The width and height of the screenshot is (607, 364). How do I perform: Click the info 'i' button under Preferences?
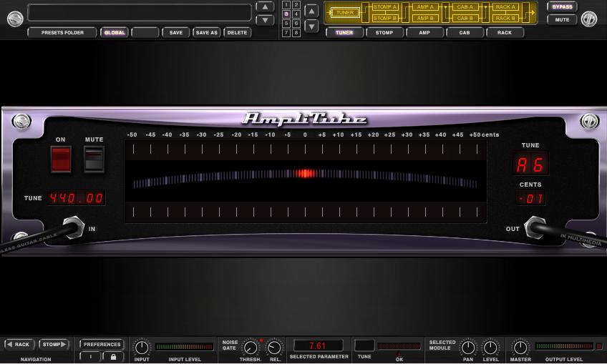click(x=91, y=356)
